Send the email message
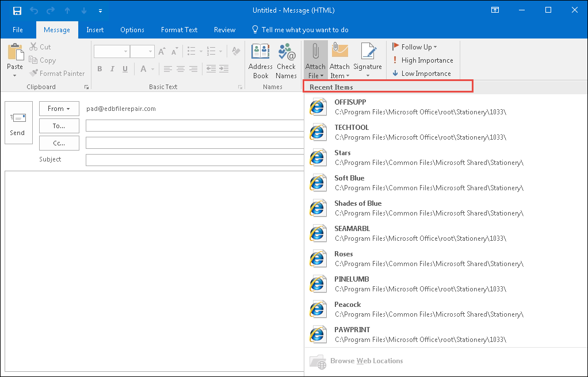This screenshot has height=377, width=588. coord(18,122)
